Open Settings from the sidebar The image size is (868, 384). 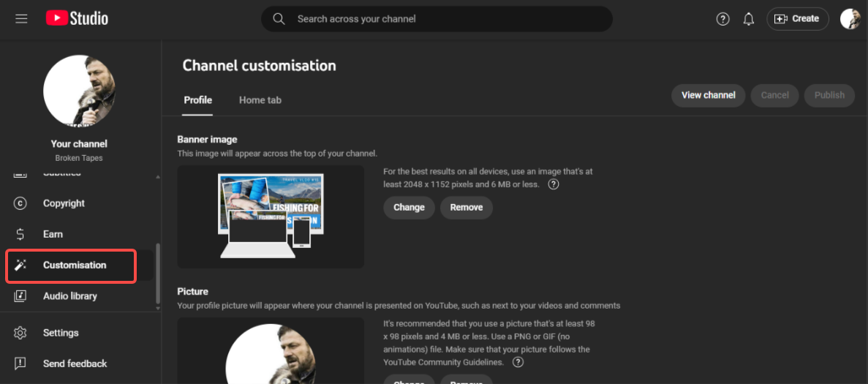pos(61,333)
